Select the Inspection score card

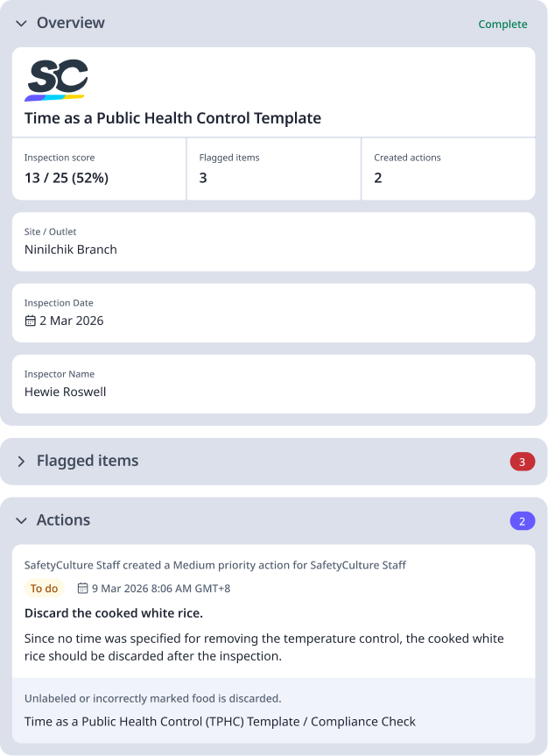tap(98, 169)
